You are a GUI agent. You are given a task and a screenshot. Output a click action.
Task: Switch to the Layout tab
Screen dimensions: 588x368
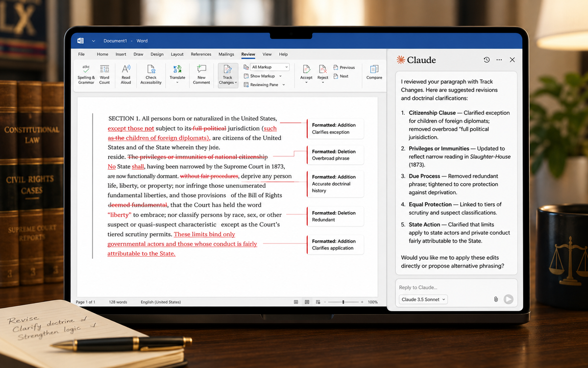coord(177,54)
